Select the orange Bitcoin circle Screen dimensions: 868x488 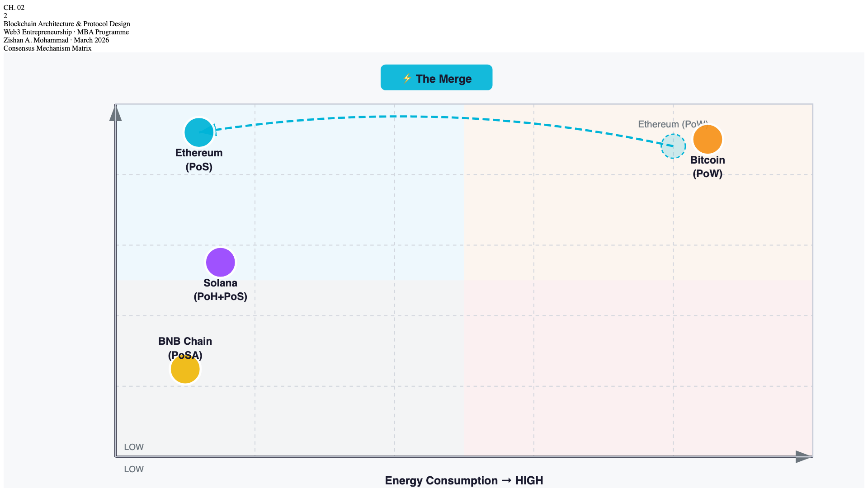708,139
